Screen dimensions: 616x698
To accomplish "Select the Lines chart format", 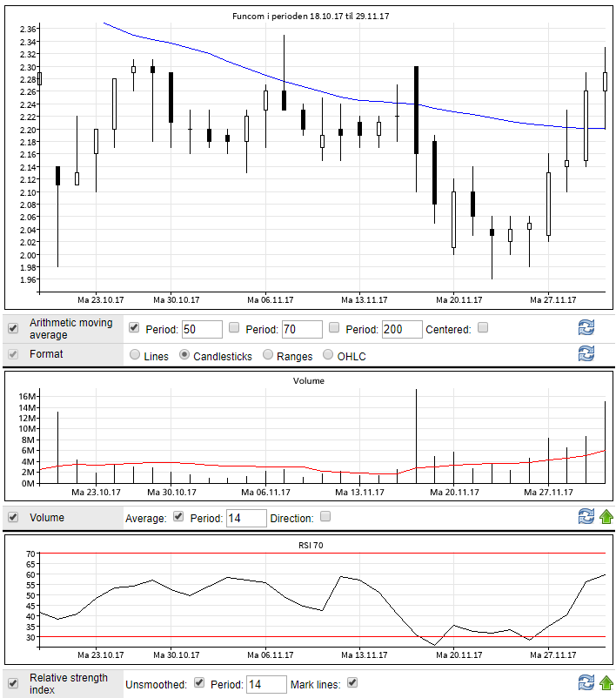I will (x=134, y=355).
